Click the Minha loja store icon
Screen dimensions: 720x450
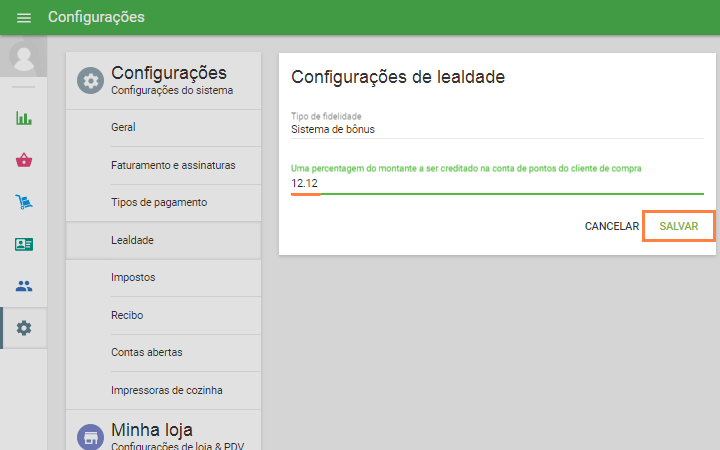pyautogui.click(x=90, y=436)
